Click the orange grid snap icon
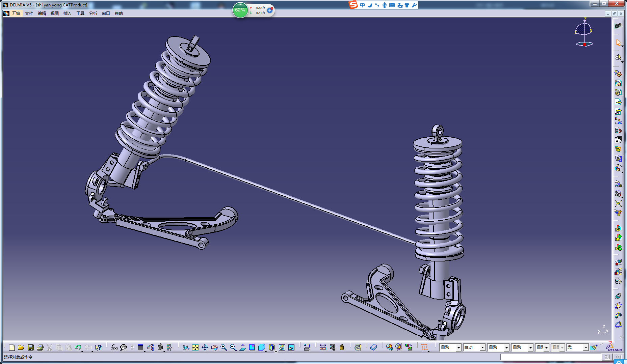The width and height of the screenshot is (627, 364). (x=424, y=347)
